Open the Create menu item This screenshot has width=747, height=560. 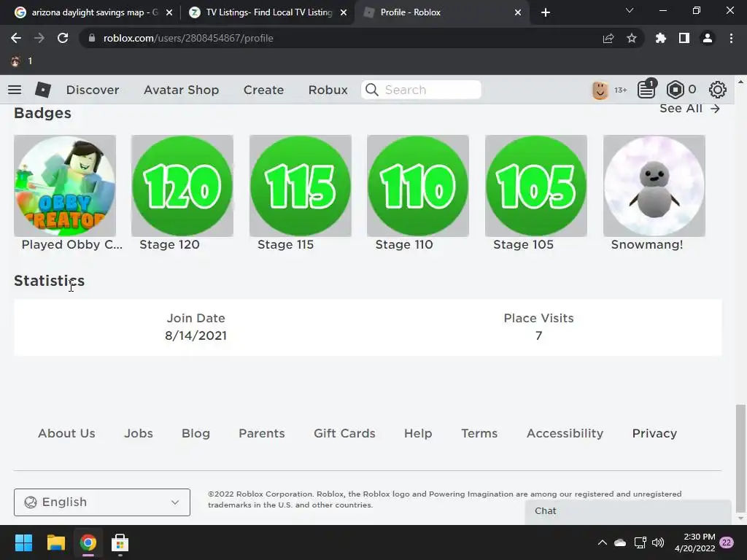click(263, 90)
